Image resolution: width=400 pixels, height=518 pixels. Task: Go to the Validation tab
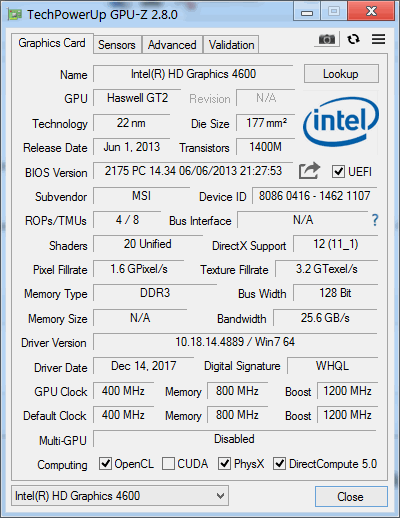point(231,45)
